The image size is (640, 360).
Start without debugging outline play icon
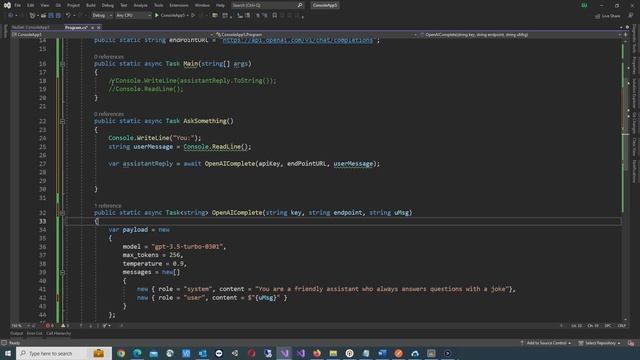(193, 16)
